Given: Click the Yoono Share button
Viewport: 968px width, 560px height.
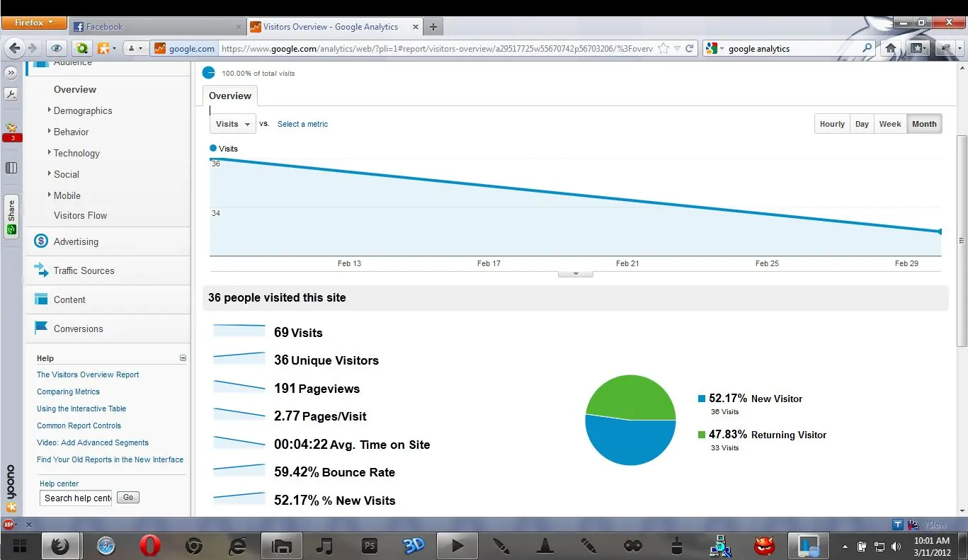Looking at the screenshot, I should tap(11, 217).
